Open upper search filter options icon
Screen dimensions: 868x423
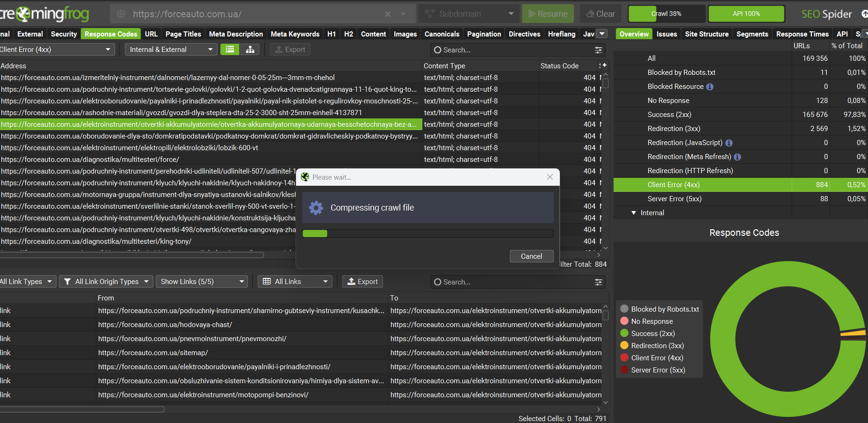[598, 50]
